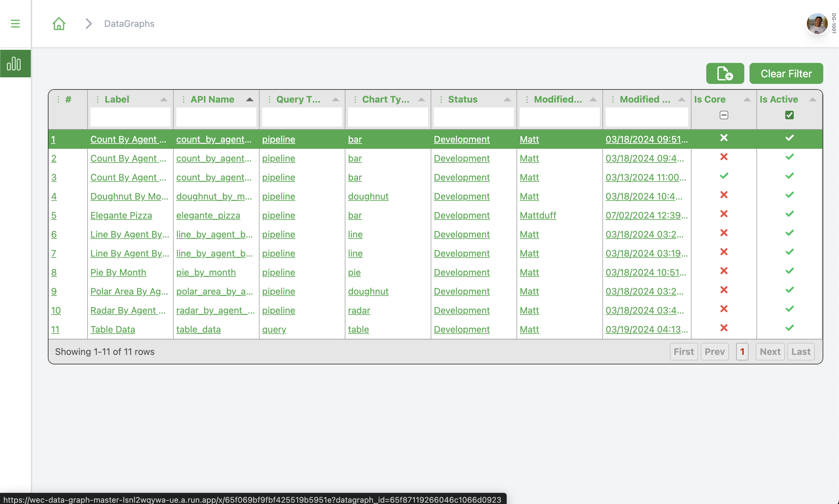The image size is (839, 504).
Task: Open the Status column options menu
Action: (440, 99)
